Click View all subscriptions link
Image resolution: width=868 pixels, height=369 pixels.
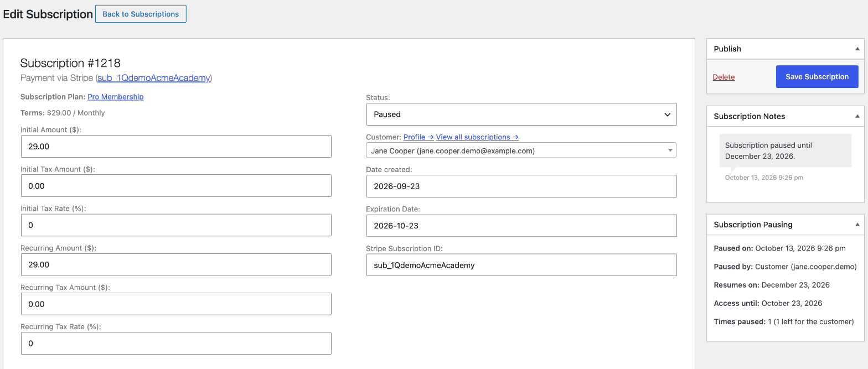477,137
